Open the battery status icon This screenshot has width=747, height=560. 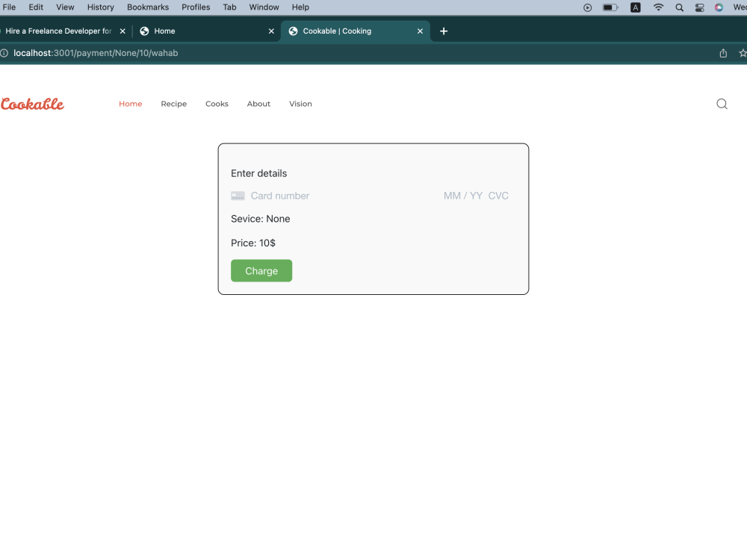pyautogui.click(x=610, y=7)
